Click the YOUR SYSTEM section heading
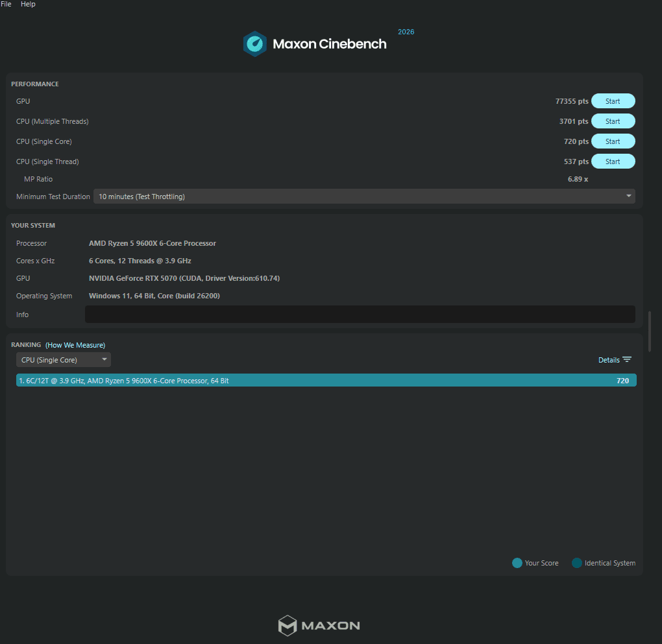 pyautogui.click(x=33, y=225)
